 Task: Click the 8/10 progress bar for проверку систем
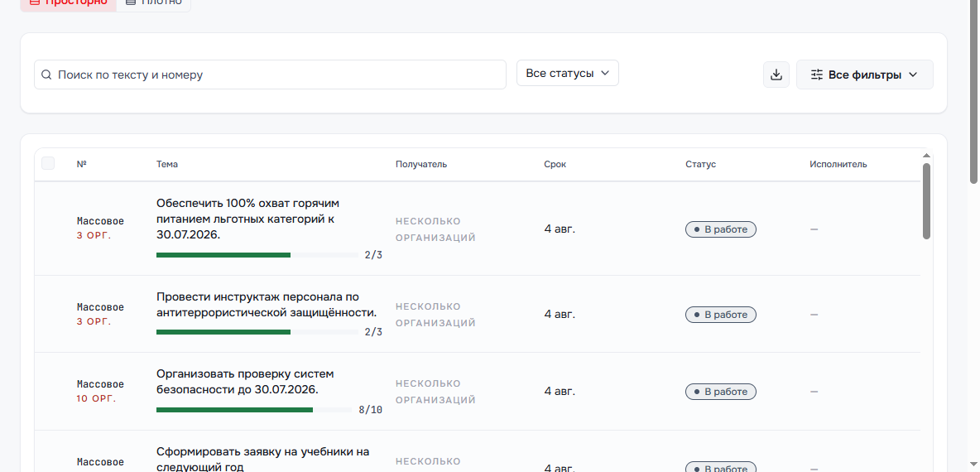pos(254,410)
